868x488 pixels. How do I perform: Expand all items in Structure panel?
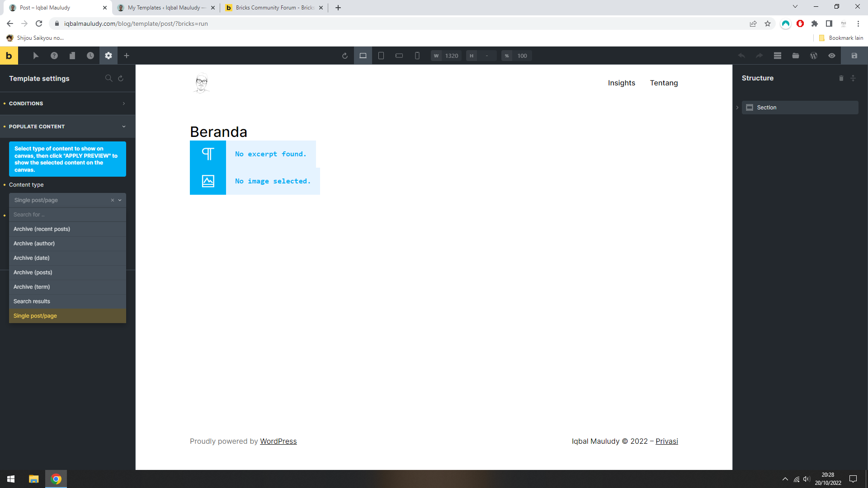click(853, 78)
